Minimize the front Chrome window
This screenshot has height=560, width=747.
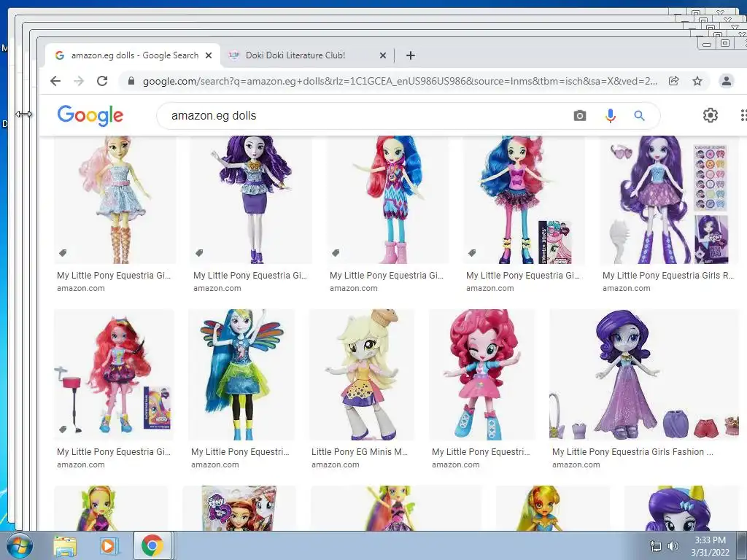click(707, 44)
